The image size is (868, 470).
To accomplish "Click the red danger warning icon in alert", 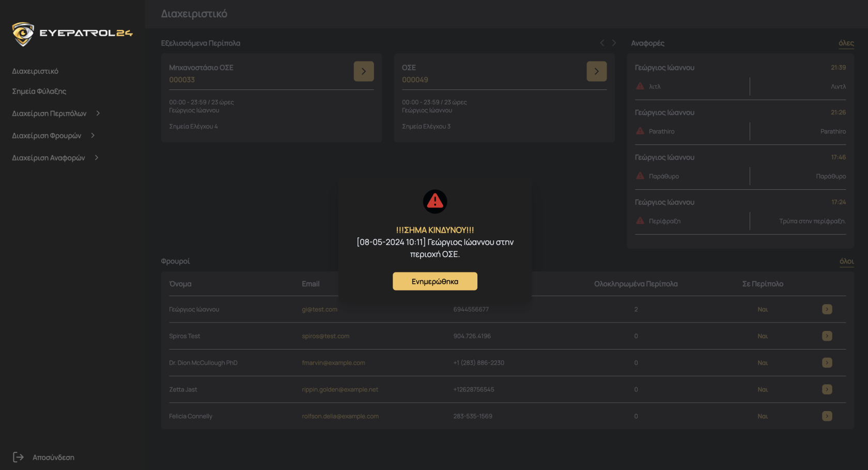I will (435, 201).
